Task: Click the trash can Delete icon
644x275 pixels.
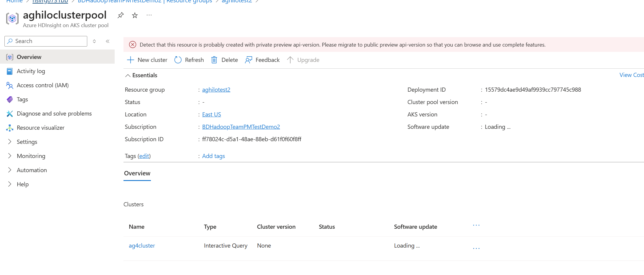Action: pyautogui.click(x=214, y=60)
